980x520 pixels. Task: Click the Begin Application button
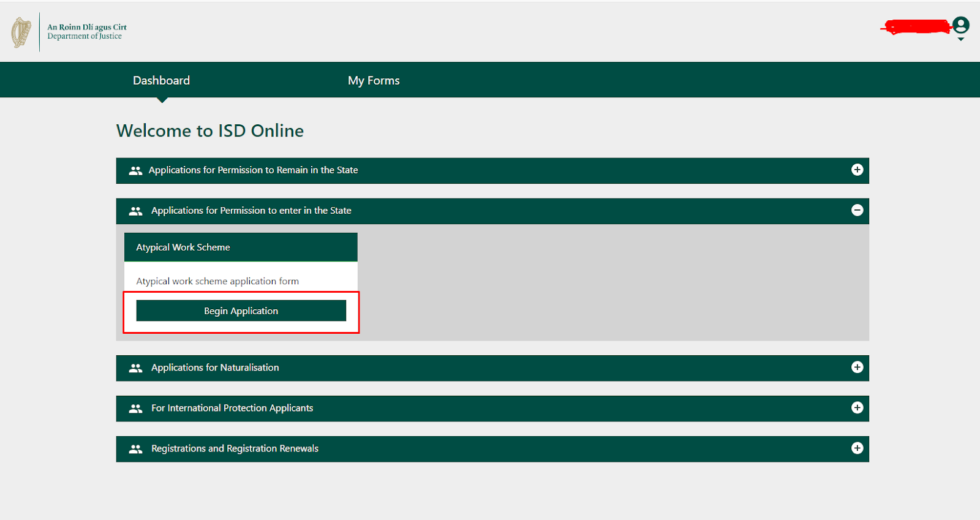[x=241, y=311]
